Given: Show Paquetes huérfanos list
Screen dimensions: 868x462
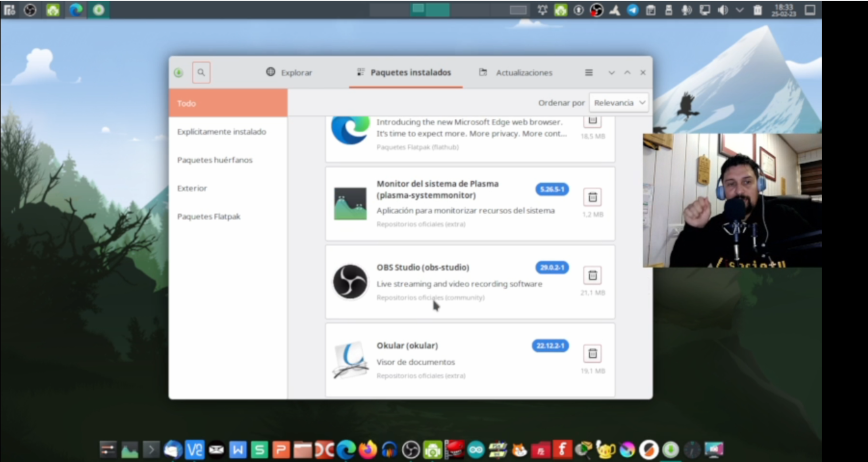Looking at the screenshot, I should pyautogui.click(x=215, y=160).
